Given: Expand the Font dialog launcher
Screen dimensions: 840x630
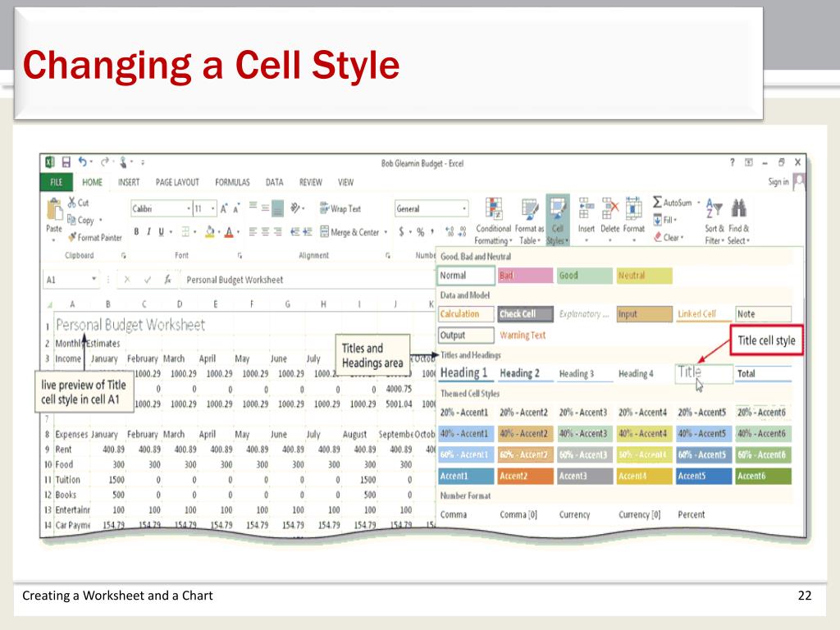Looking at the screenshot, I should [x=240, y=256].
